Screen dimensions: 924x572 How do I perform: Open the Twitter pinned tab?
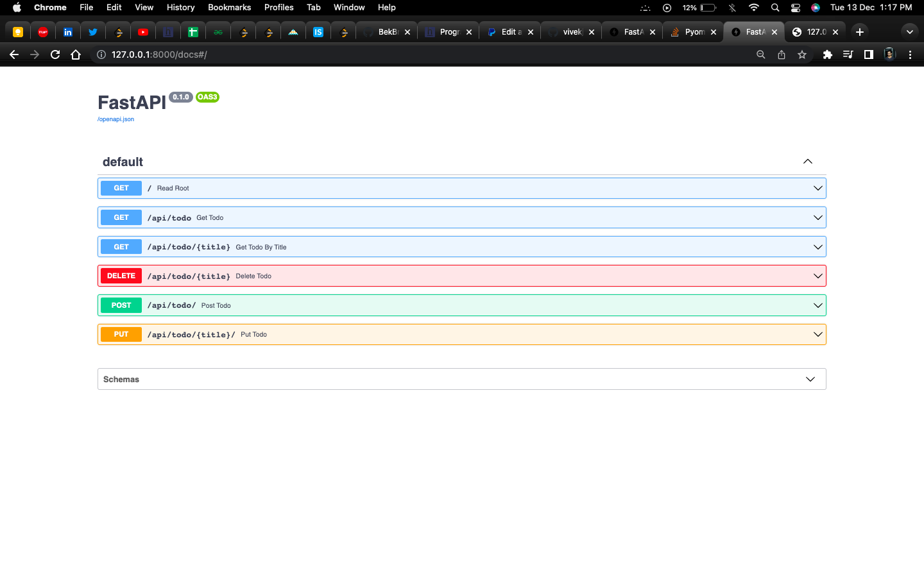(x=93, y=31)
